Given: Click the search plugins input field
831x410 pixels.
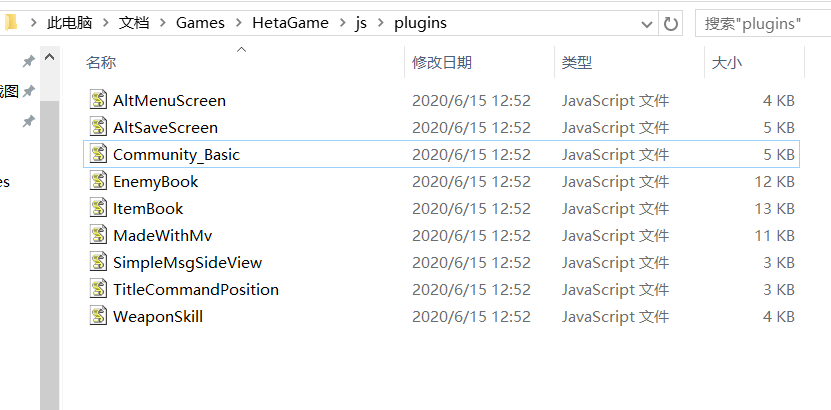Looking at the screenshot, I should point(763,23).
